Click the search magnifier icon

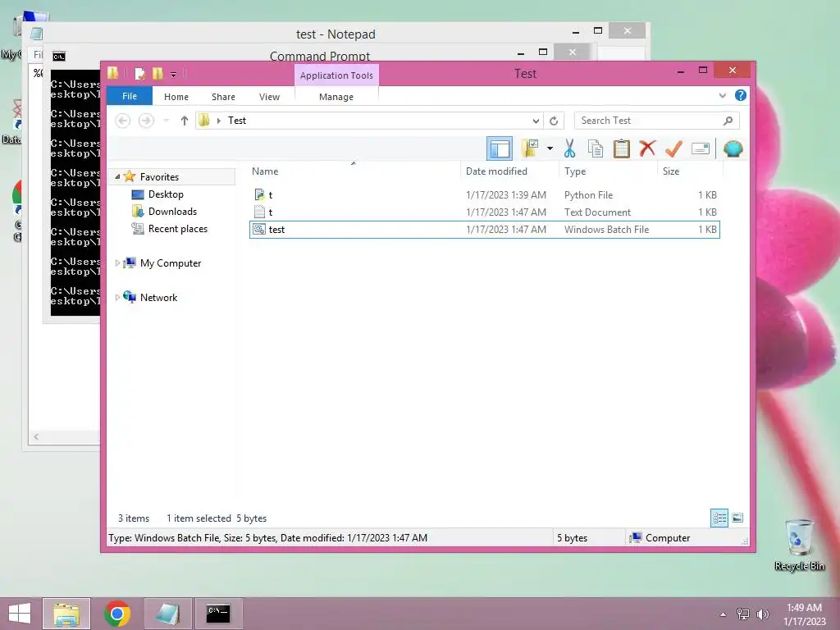[728, 121]
